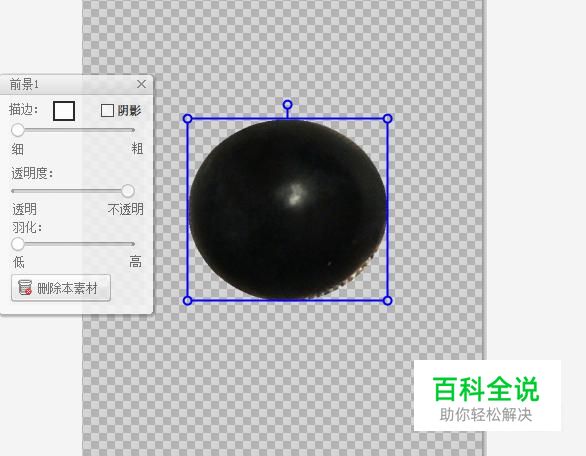Click the 透明度 opacity slider handle
The height and width of the screenshot is (456, 586).
(128, 191)
